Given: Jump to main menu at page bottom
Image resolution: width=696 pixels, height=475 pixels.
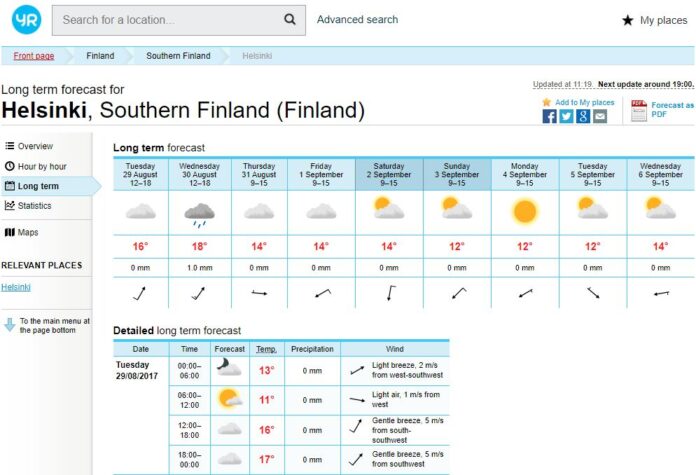Looking at the screenshot, I should pyautogui.click(x=54, y=325).
